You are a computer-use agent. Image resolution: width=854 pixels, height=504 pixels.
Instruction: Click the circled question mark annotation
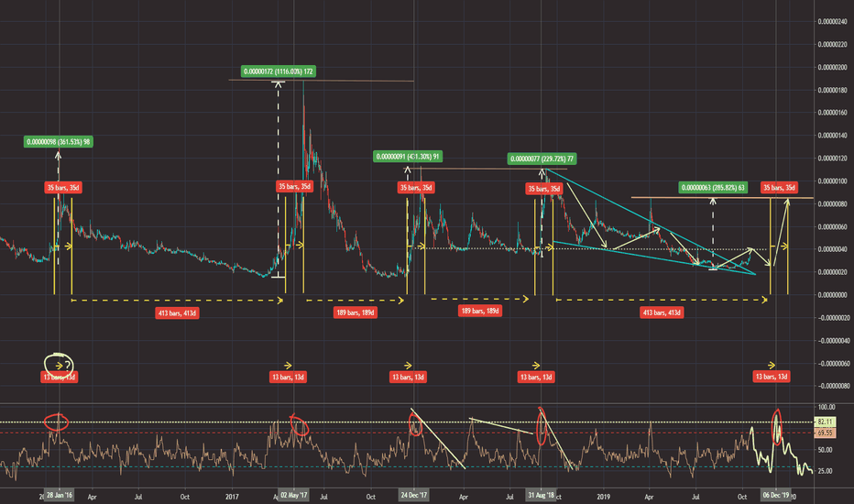coord(59,365)
